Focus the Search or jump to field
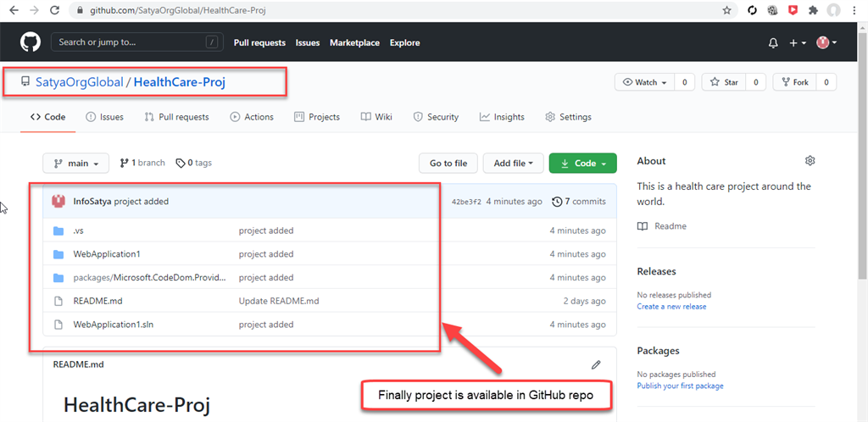The height and width of the screenshot is (422, 868). (137, 42)
